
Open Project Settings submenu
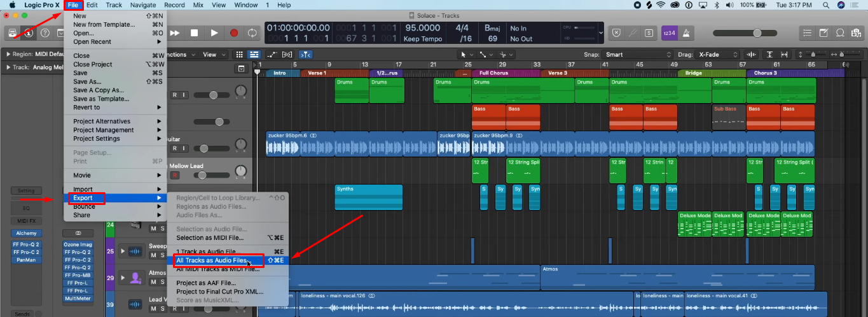click(x=115, y=138)
